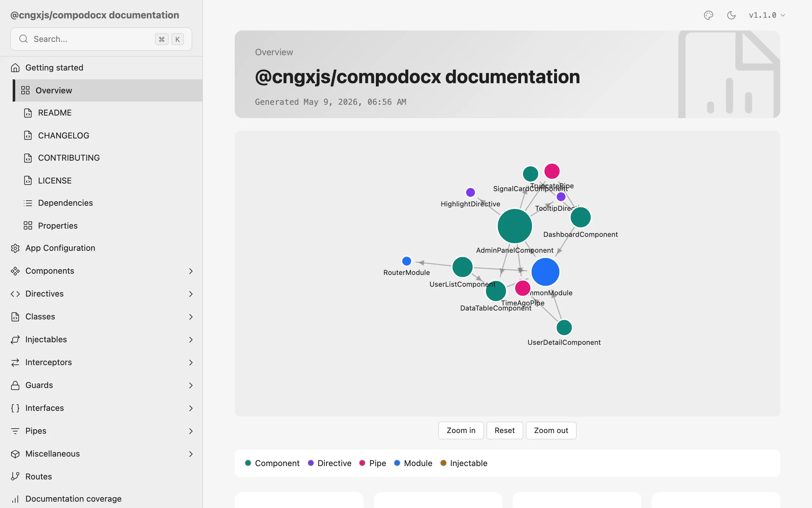The height and width of the screenshot is (508, 812).
Task: Click the Pipes filter icon
Action: 15,431
